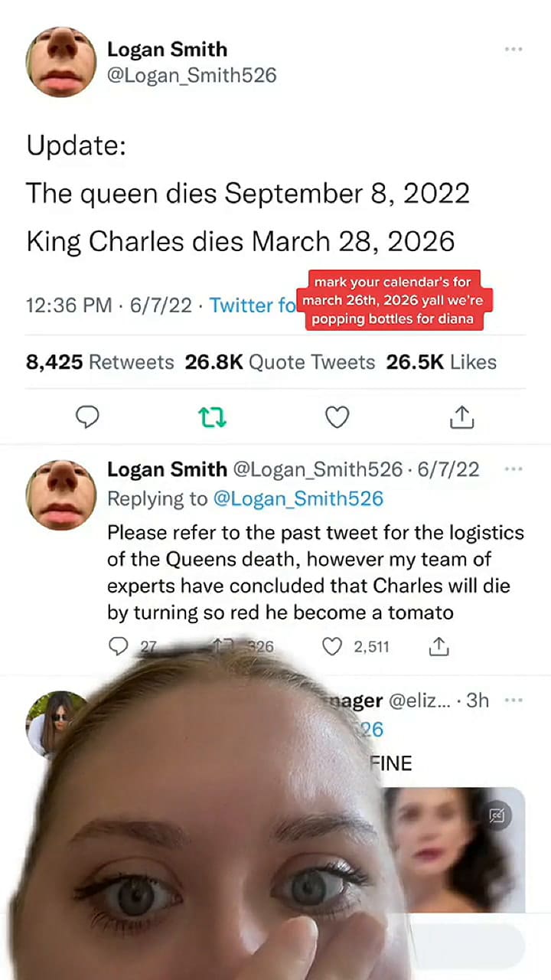This screenshot has width=551, height=980.
Task: Open the more options menu on the main tweet
Action: [x=514, y=47]
